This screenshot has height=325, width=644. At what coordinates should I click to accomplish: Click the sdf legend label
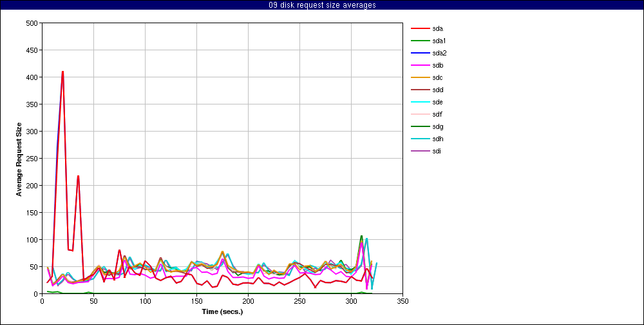click(437, 114)
